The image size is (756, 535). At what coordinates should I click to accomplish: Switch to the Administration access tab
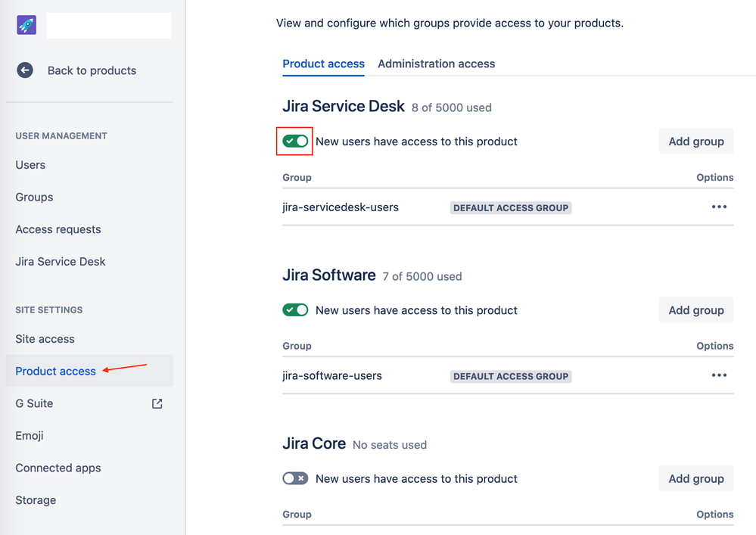click(x=436, y=64)
